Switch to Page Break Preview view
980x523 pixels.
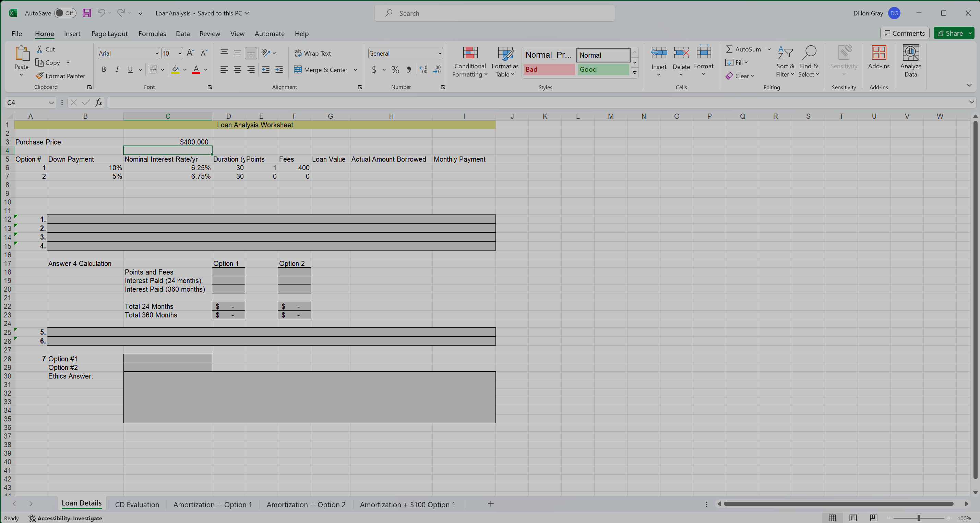click(873, 518)
